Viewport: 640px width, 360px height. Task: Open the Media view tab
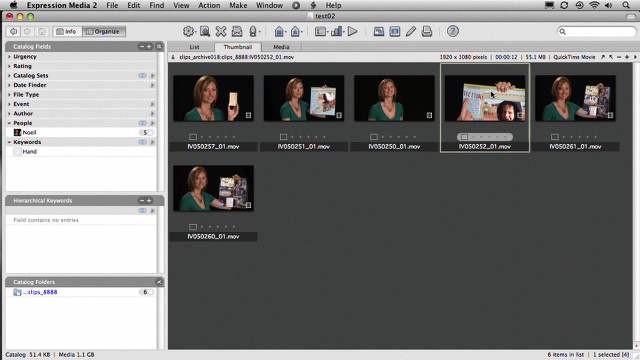click(281, 47)
